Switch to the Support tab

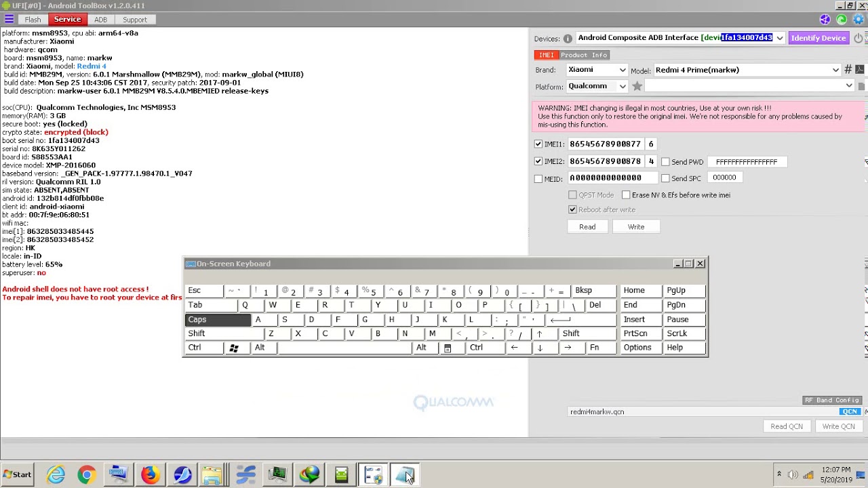tap(134, 20)
